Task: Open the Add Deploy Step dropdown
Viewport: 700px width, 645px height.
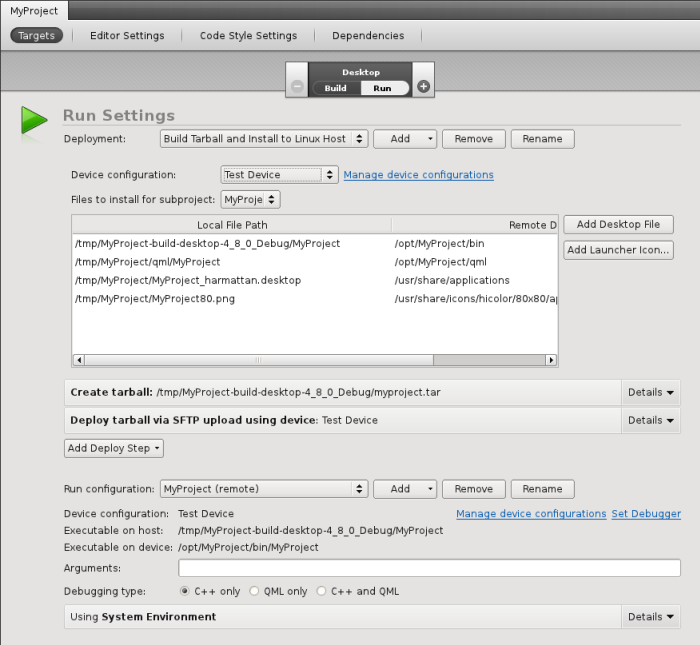Action: tap(114, 448)
